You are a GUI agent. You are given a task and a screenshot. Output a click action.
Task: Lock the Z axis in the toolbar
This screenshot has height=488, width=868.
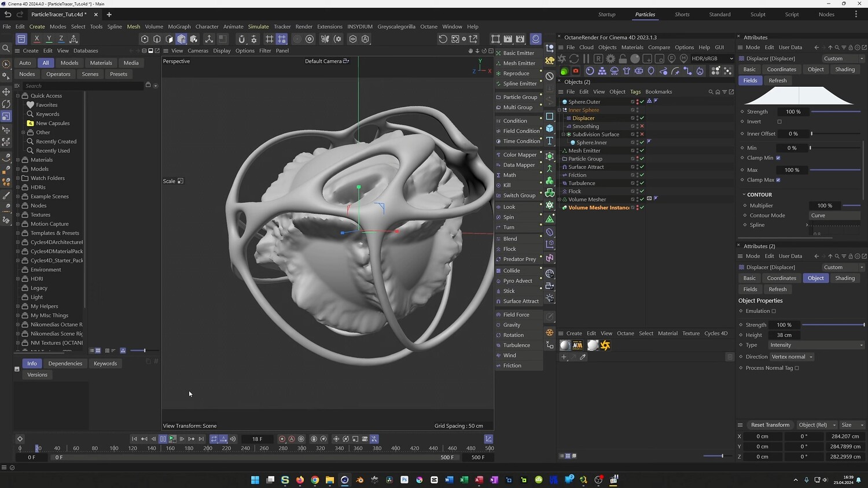point(61,39)
